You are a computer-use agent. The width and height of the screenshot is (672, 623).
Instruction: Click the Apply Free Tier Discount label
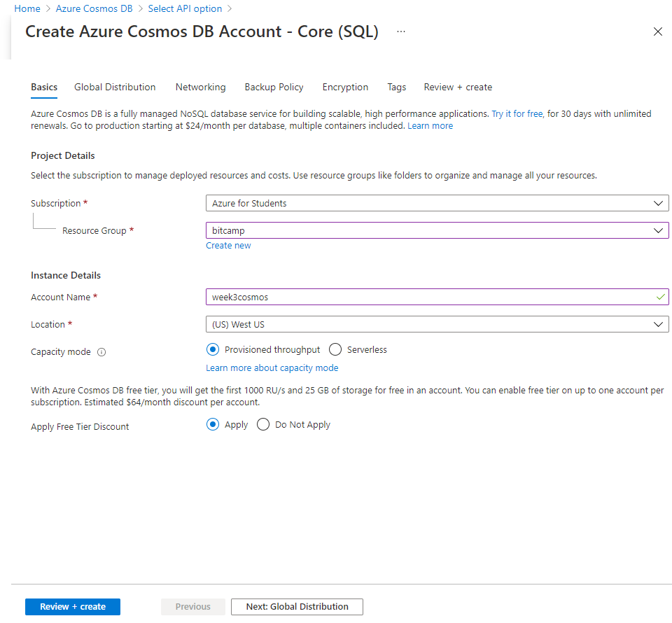80,427
